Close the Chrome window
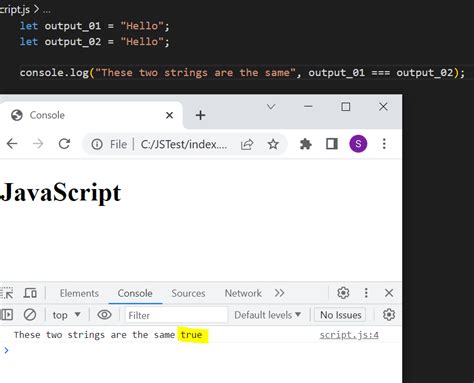474x383 pixels. coord(383,107)
